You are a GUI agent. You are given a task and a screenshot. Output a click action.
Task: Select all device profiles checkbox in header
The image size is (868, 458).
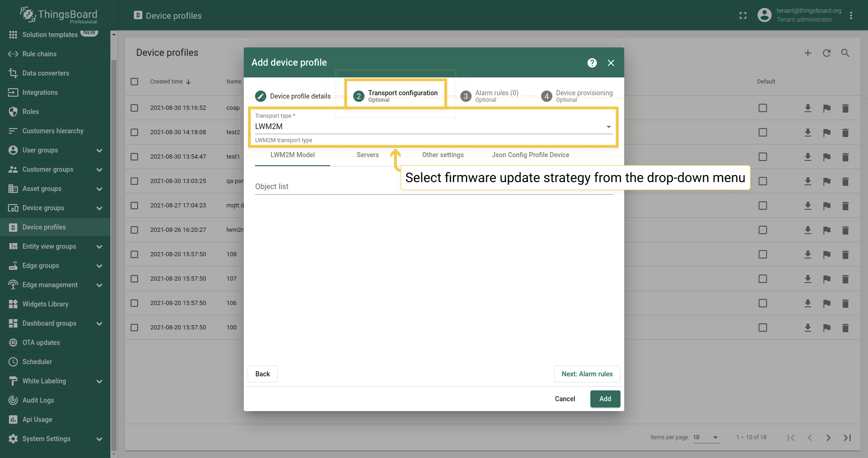[134, 82]
